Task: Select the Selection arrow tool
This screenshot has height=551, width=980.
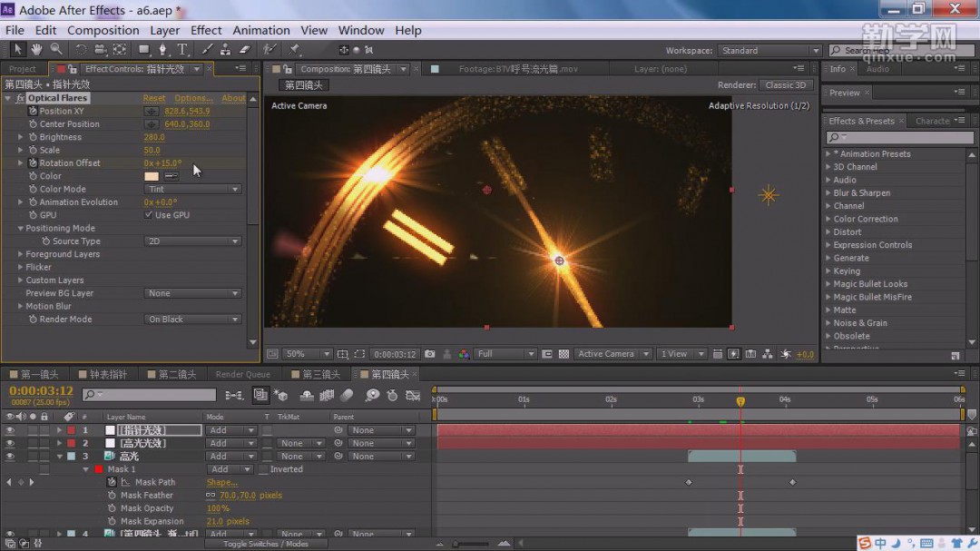Action: pyautogui.click(x=17, y=49)
